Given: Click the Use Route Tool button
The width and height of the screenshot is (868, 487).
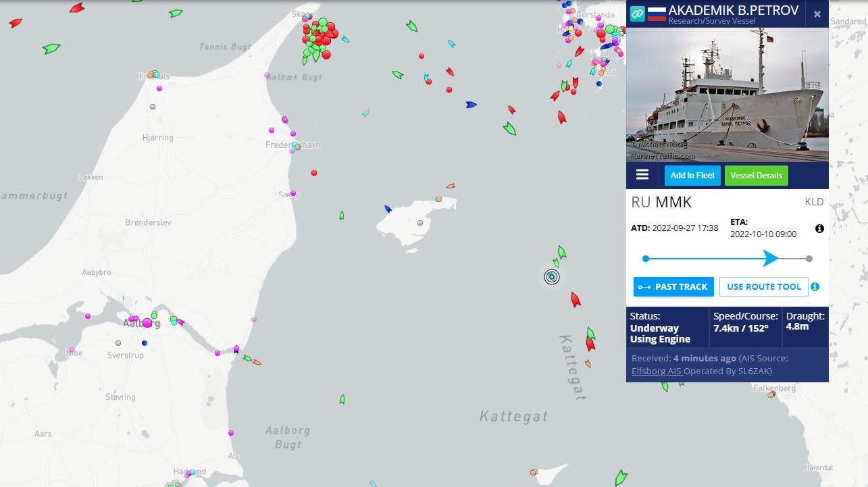Looking at the screenshot, I should [x=763, y=287].
